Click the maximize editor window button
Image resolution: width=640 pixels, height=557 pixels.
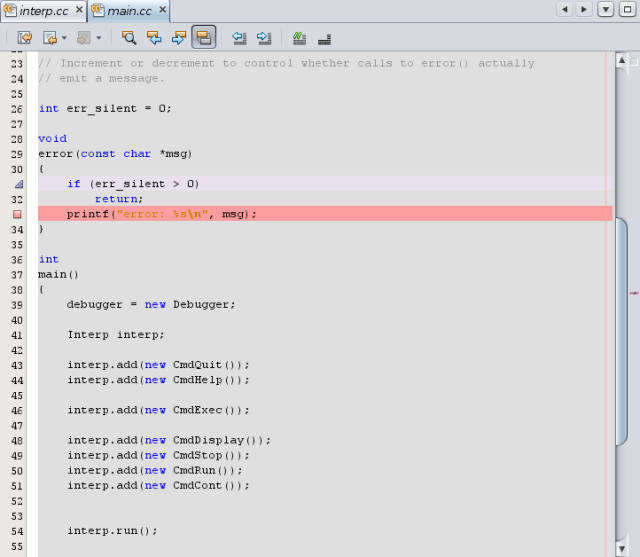(x=627, y=9)
